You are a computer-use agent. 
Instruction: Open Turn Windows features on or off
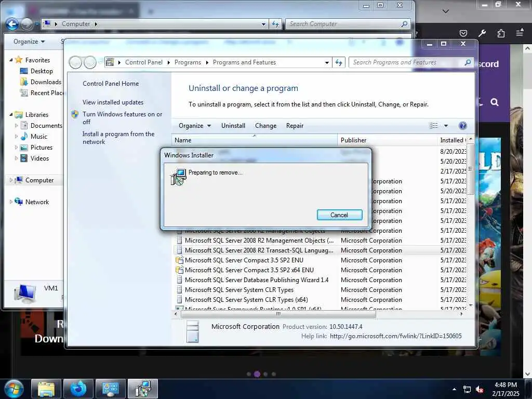[x=123, y=118]
